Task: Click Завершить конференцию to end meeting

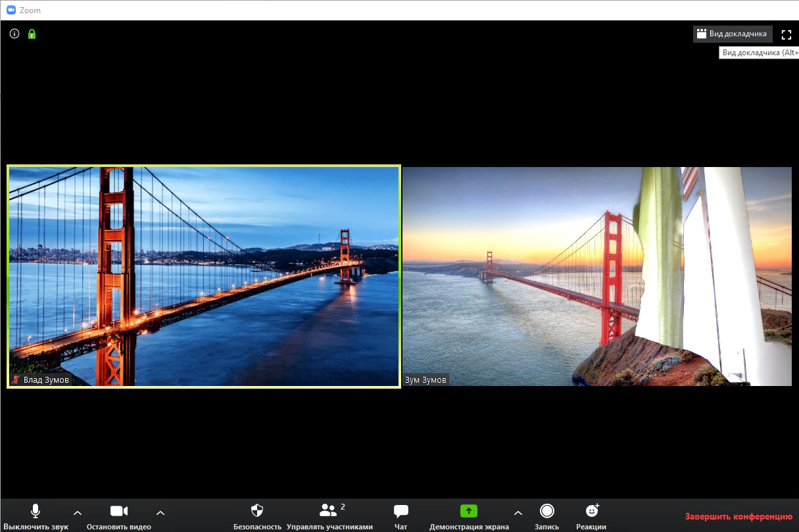Action: click(739, 517)
